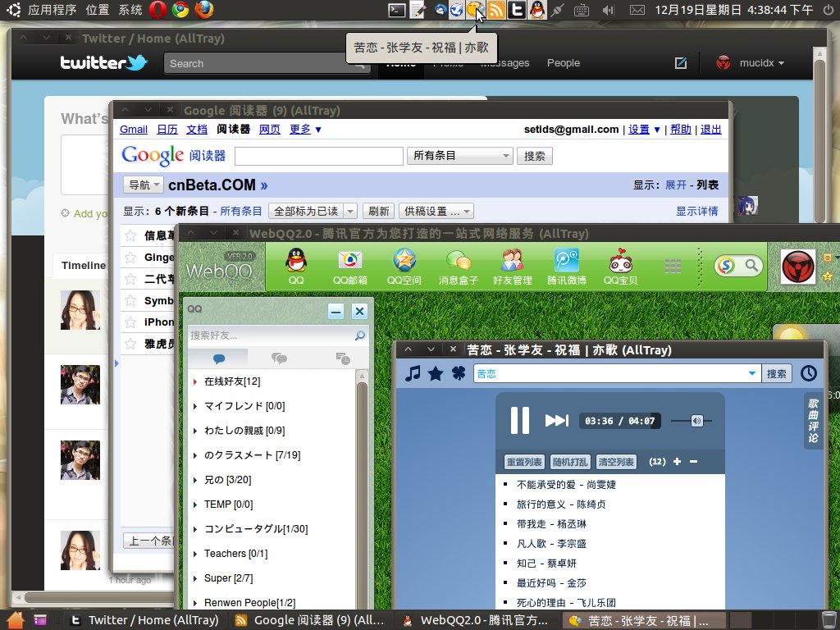Expand the 在线好友[12] friend group
840x630 pixels.
195,381
